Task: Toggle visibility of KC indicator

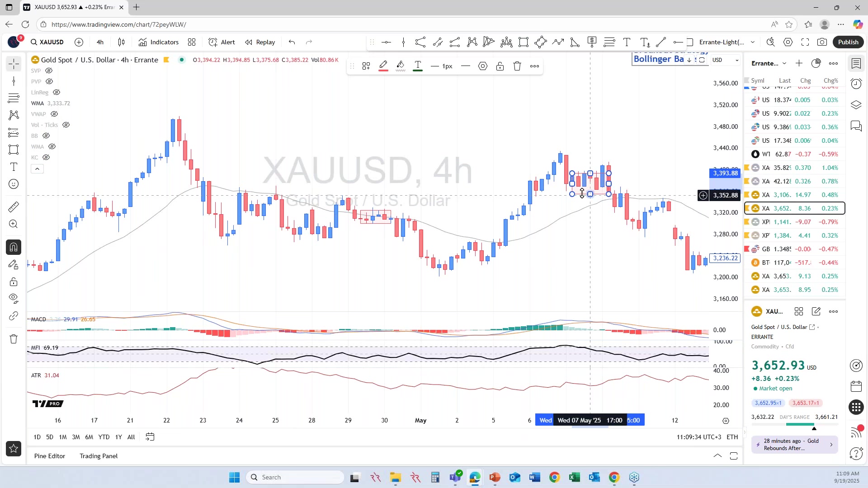Action: (x=46, y=157)
